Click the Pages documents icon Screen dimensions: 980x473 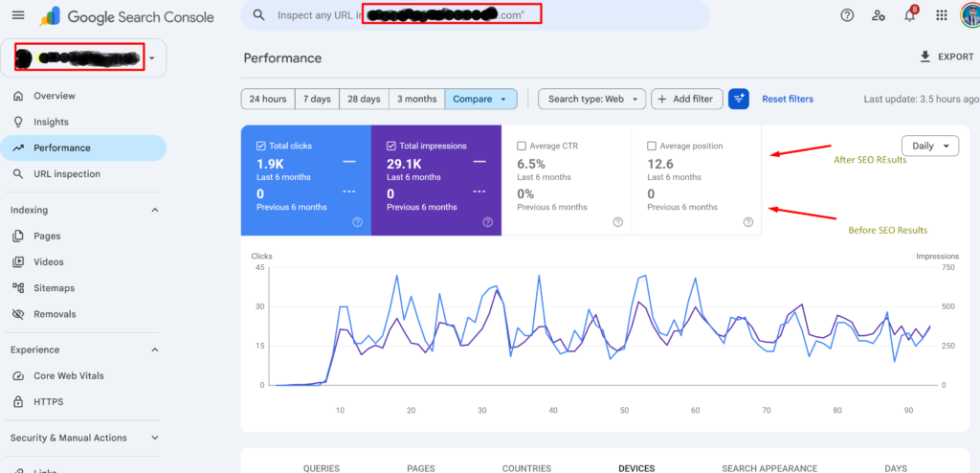click(x=19, y=236)
